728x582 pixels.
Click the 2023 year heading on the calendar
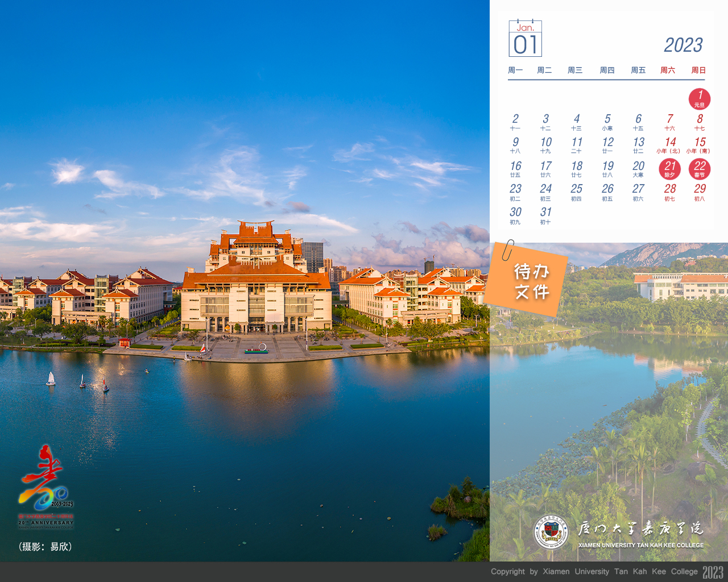point(683,45)
